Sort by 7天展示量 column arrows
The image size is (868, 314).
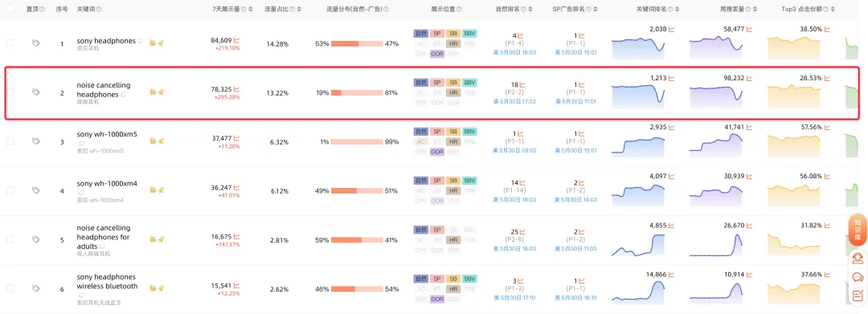click(251, 10)
